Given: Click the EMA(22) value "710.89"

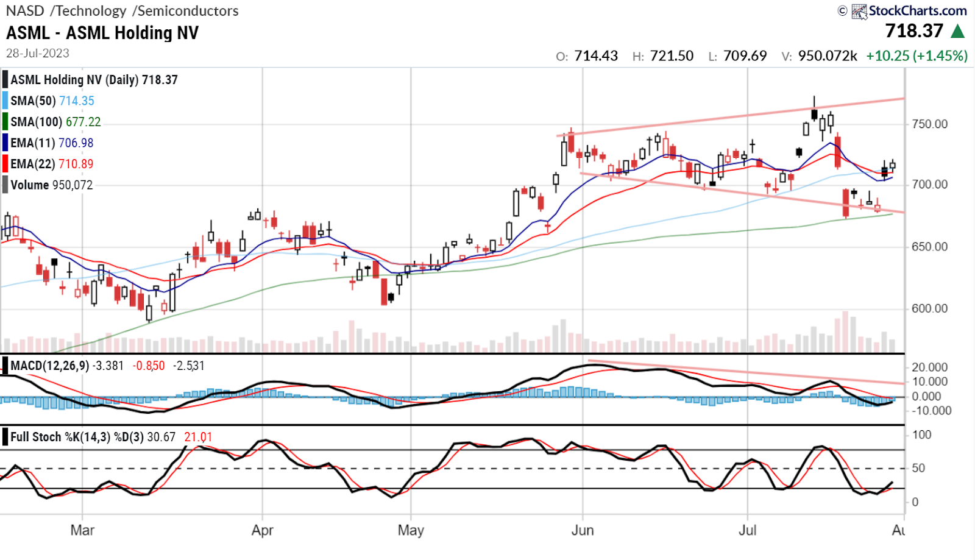Looking at the screenshot, I should tap(76, 164).
